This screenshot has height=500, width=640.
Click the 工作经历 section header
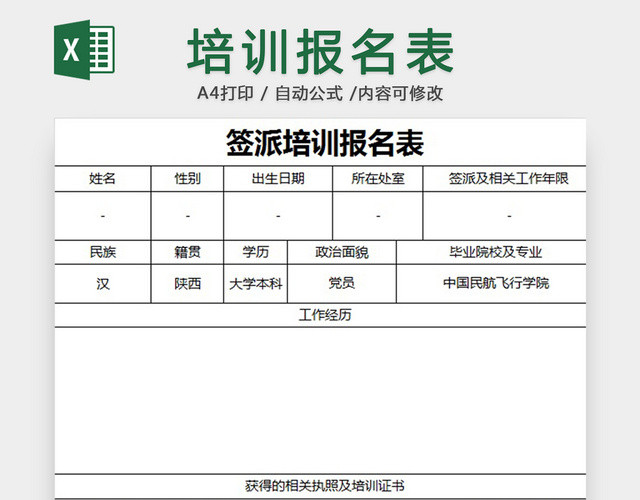pyautogui.click(x=320, y=315)
